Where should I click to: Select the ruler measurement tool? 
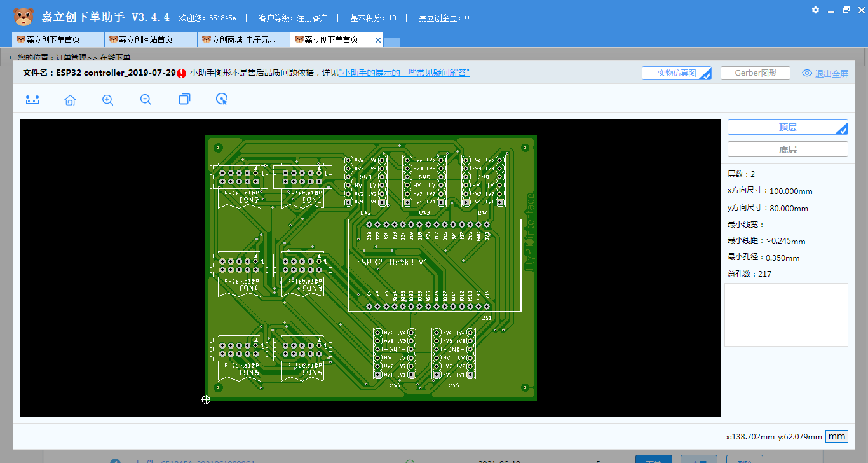click(x=32, y=100)
